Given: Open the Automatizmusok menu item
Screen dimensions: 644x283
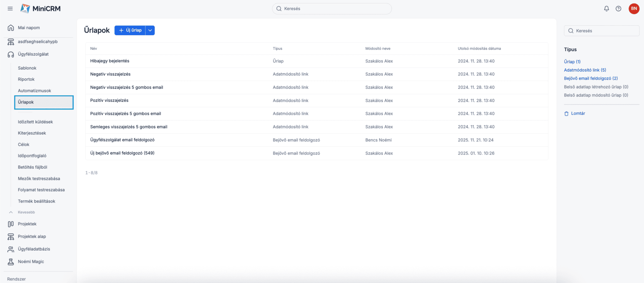Looking at the screenshot, I should click(35, 91).
